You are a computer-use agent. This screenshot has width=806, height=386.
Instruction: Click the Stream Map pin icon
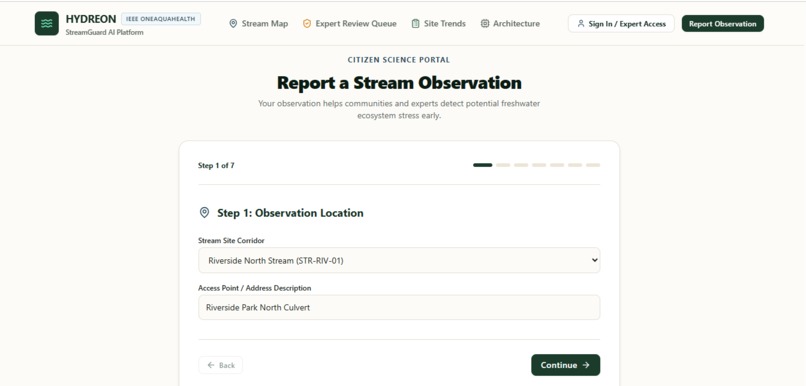233,24
